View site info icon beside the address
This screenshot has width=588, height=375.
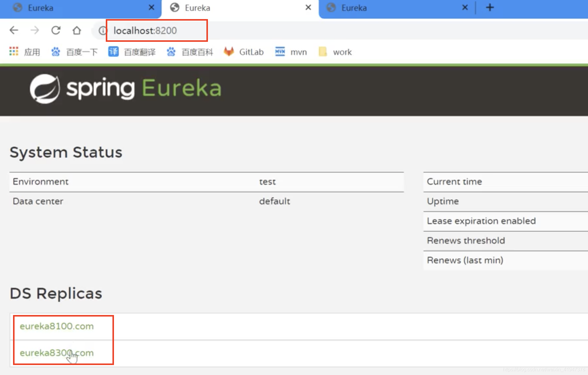(x=103, y=31)
